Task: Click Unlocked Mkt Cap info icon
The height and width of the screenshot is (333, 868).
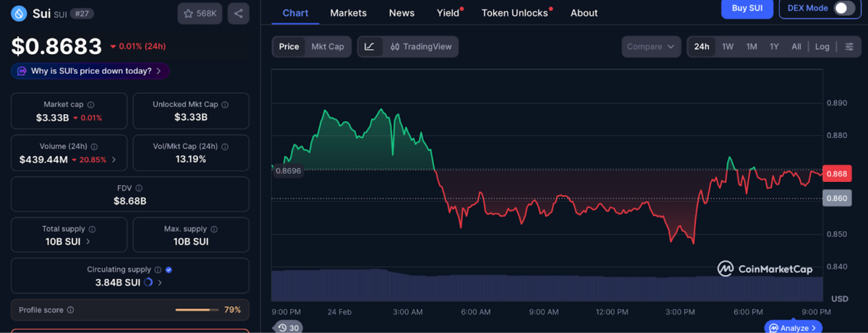Action: click(225, 105)
